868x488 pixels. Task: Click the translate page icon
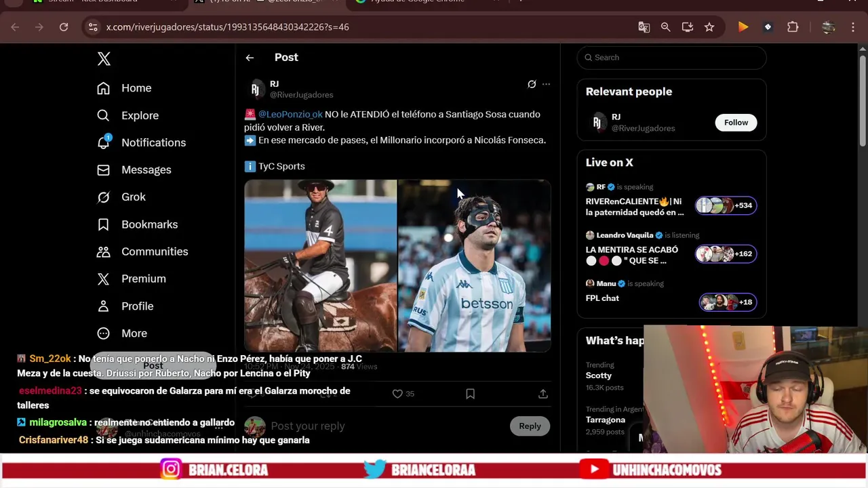644,27
